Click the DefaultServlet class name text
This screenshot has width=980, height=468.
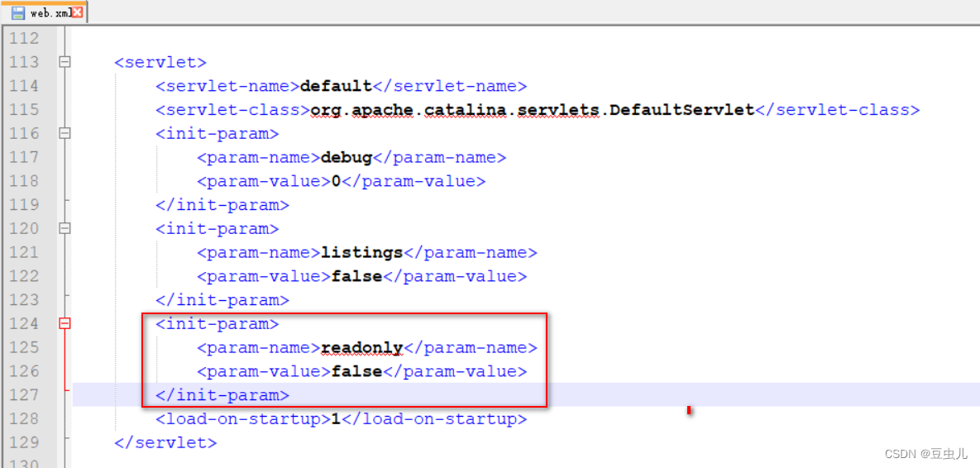[682, 110]
